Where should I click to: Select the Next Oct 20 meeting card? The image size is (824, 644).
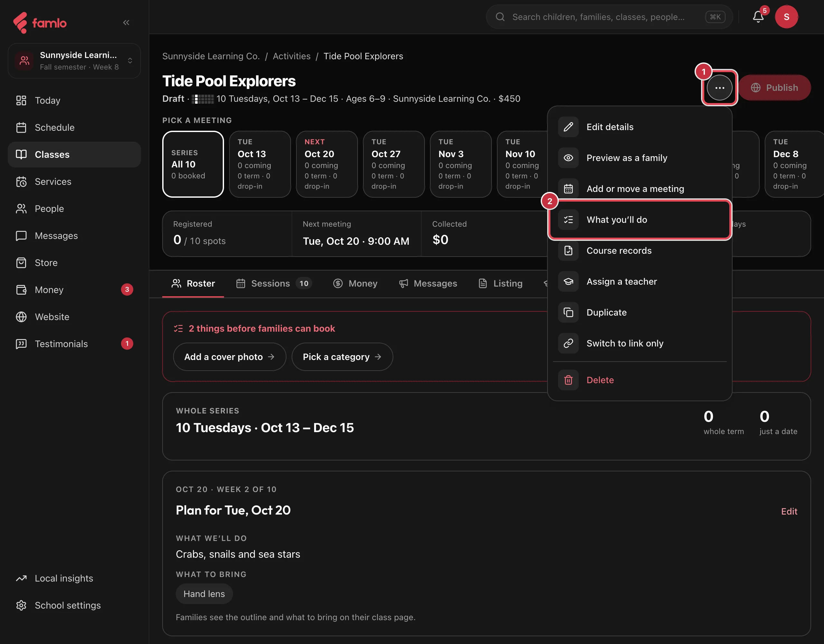(327, 164)
